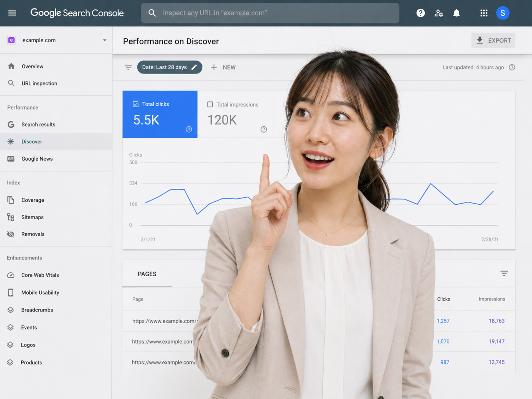532x399 pixels.
Task: Click the Overview home icon
Action: tap(11, 66)
